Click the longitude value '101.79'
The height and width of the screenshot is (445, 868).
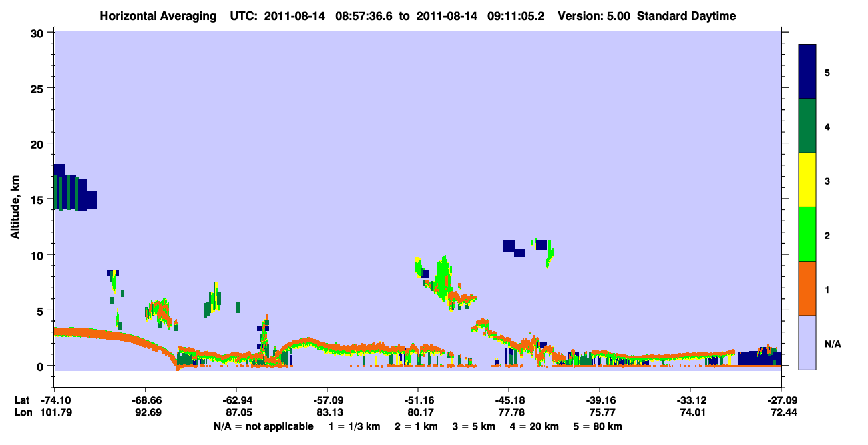coord(55,413)
